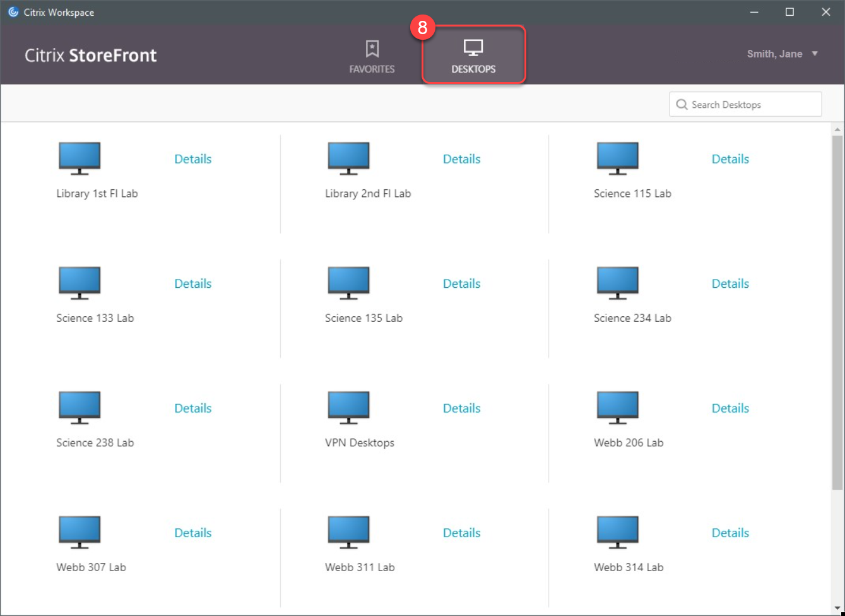Image resolution: width=845 pixels, height=616 pixels.
Task: Launch the VPN Desktops monitor icon
Action: coord(348,408)
